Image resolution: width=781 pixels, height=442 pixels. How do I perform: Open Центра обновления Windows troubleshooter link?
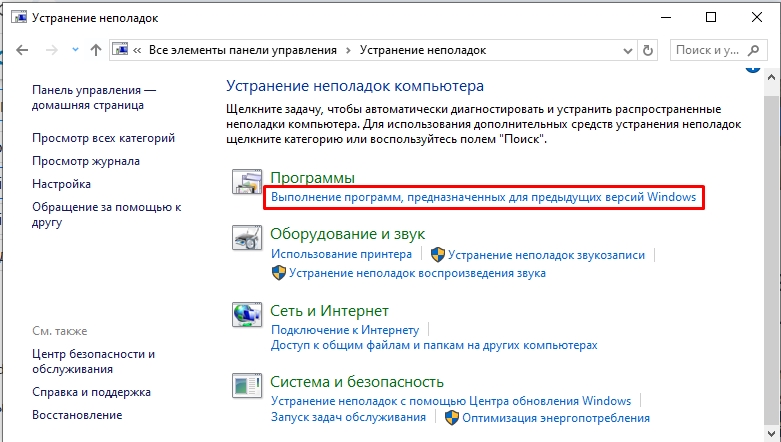click(451, 401)
